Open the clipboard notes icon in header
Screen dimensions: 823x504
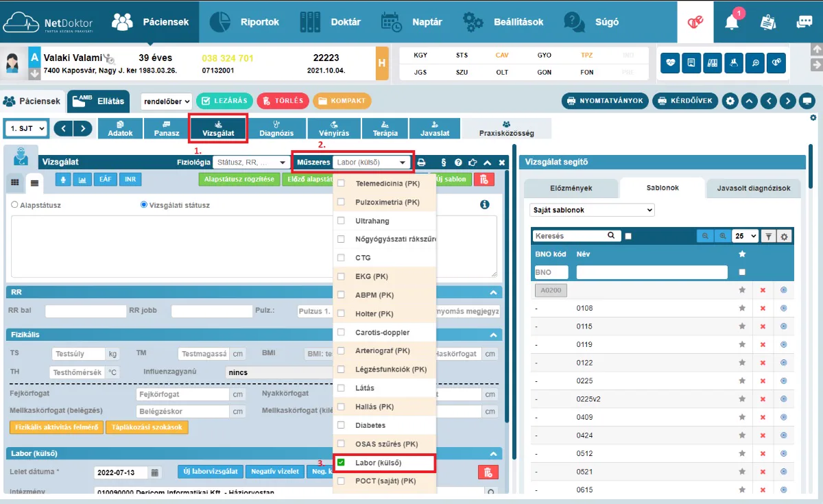[769, 22]
